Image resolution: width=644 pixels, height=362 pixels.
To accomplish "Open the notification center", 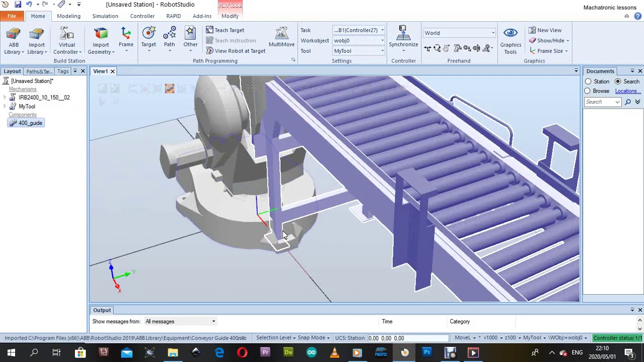I will coord(629,352).
